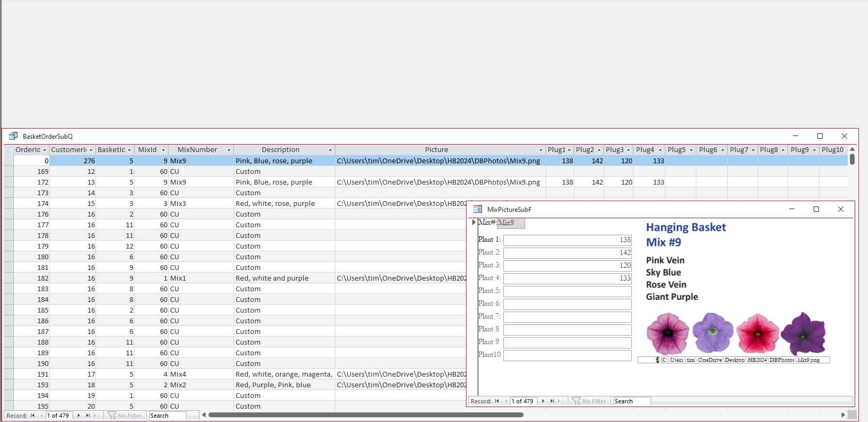Open the Picture column sort dropdown

(541, 150)
